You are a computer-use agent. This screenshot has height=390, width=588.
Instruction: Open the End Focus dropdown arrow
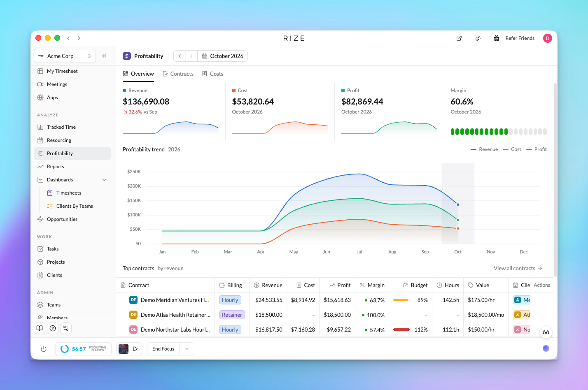tap(187, 349)
